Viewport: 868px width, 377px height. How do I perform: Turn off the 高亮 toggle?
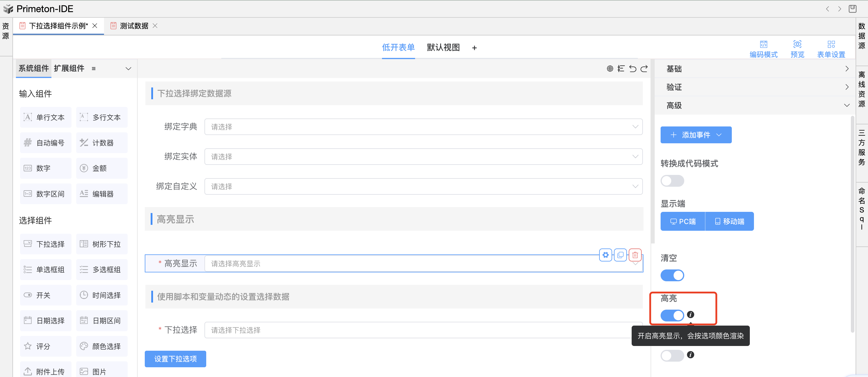click(672, 316)
